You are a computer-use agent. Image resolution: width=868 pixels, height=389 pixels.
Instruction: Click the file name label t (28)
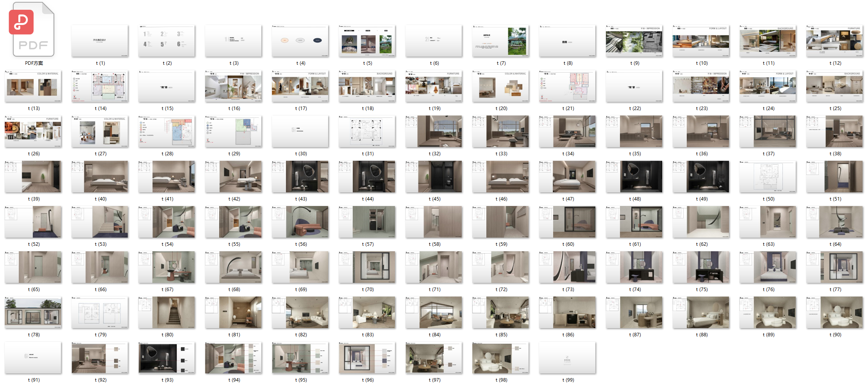point(167,154)
